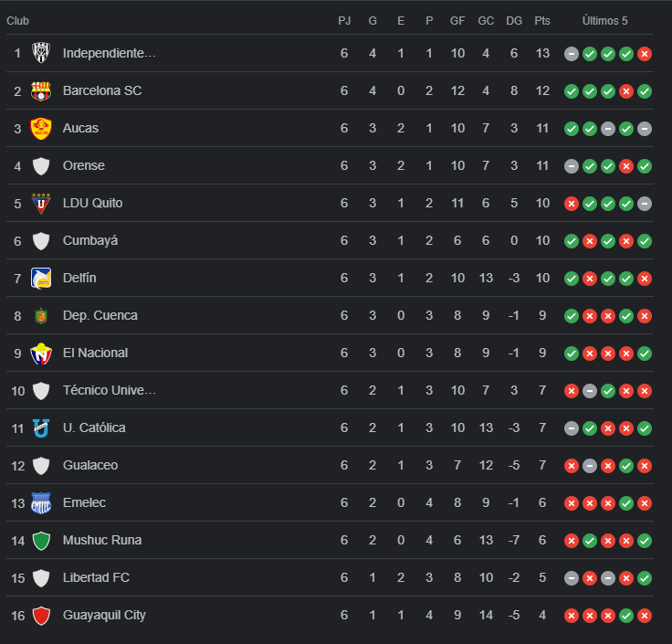Click the Guayaquil City red shield icon
The image size is (672, 644).
(41, 615)
